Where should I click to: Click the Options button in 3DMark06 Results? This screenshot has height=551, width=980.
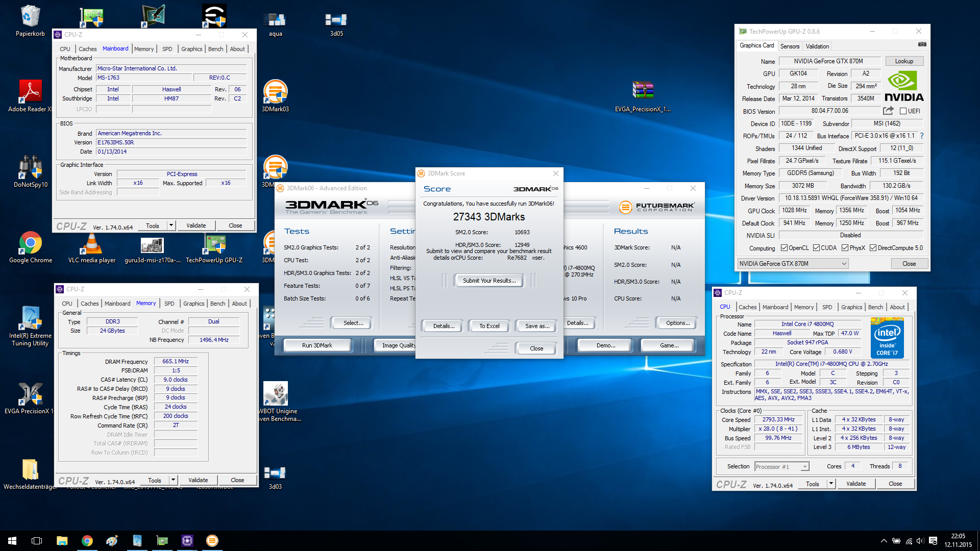coord(678,323)
